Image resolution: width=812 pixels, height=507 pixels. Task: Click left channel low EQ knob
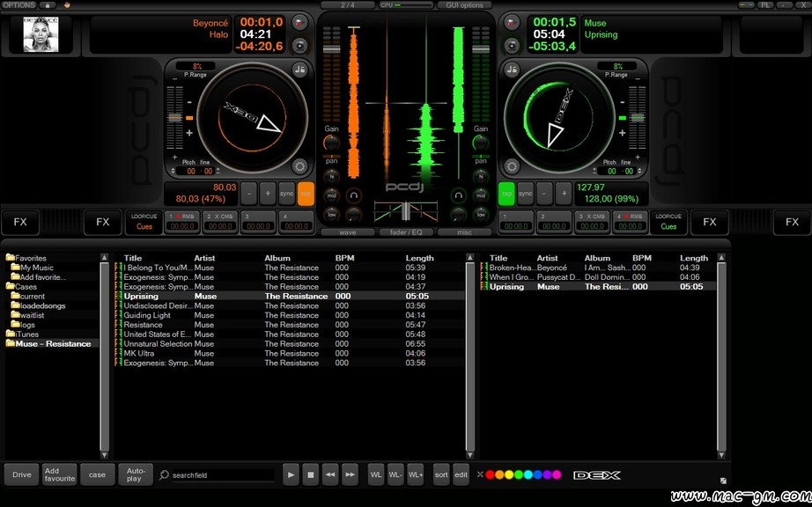click(331, 214)
